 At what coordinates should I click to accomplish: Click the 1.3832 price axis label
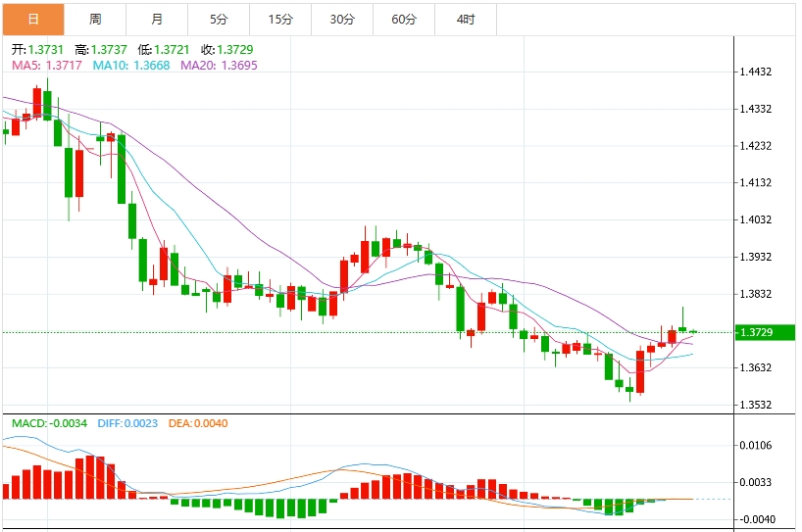(x=756, y=294)
